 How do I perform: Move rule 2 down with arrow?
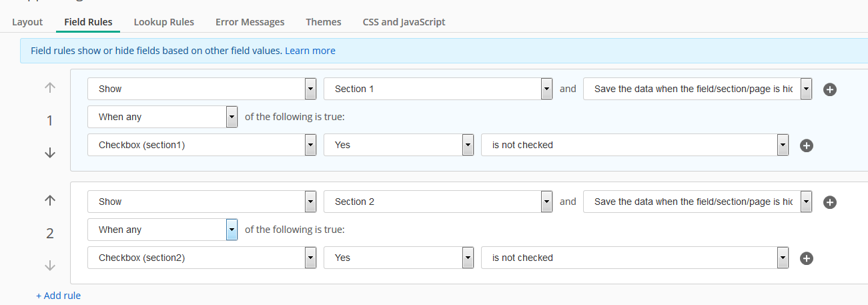coord(50,266)
